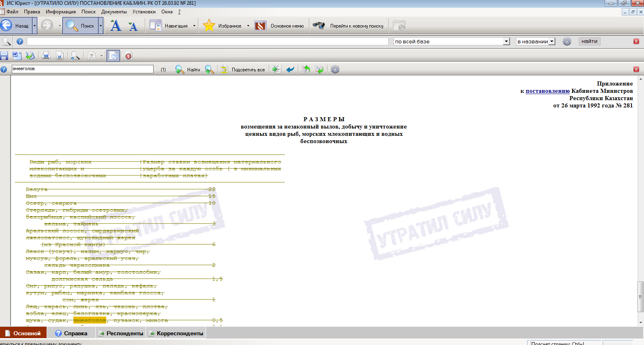Open find bar settings gear icon

[335, 69]
